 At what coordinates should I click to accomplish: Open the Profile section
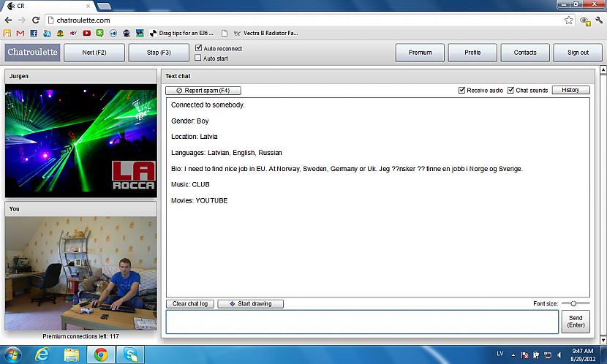tap(472, 53)
